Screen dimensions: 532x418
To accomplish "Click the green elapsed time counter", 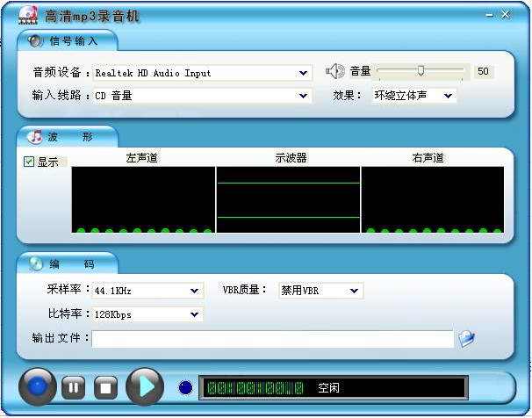I will 255,388.
